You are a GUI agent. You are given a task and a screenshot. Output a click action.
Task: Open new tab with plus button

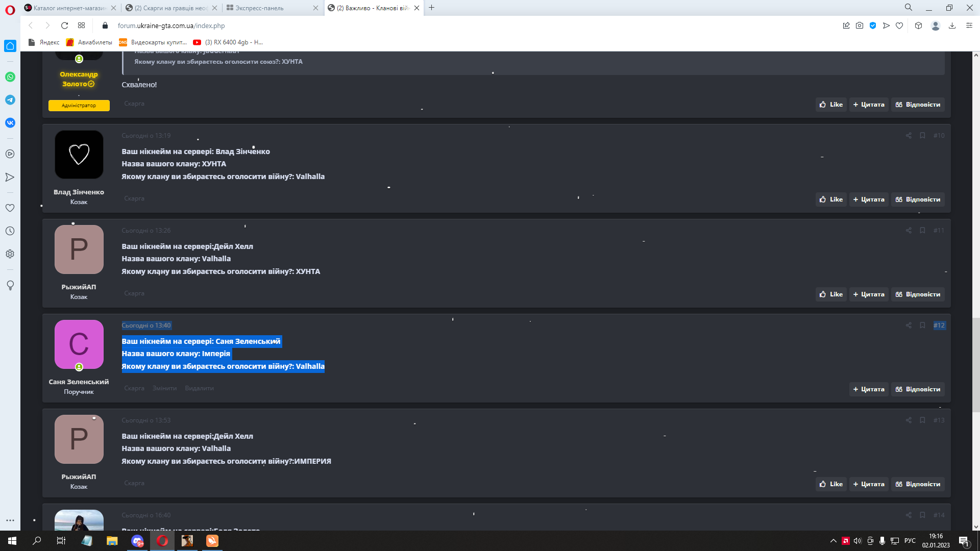(x=432, y=8)
